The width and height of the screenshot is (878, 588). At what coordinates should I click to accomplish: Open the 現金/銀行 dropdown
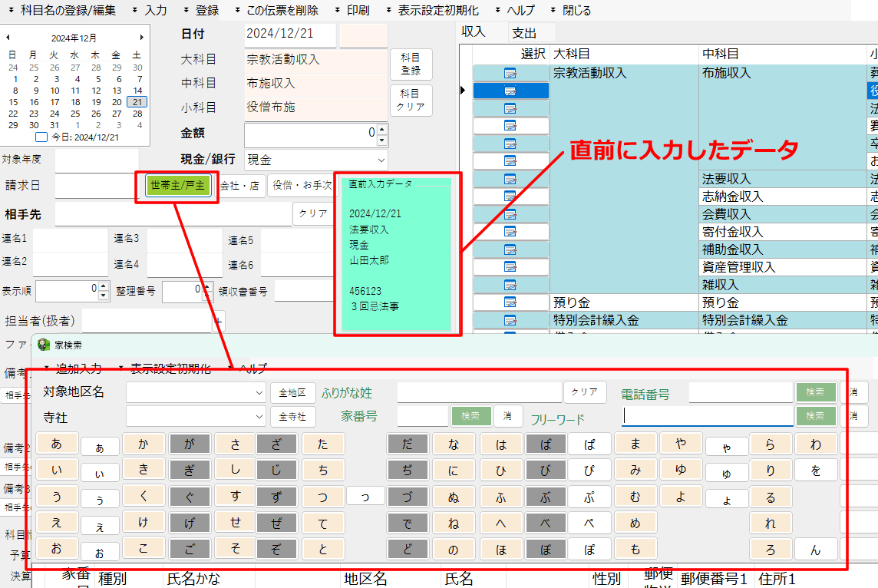click(x=381, y=160)
